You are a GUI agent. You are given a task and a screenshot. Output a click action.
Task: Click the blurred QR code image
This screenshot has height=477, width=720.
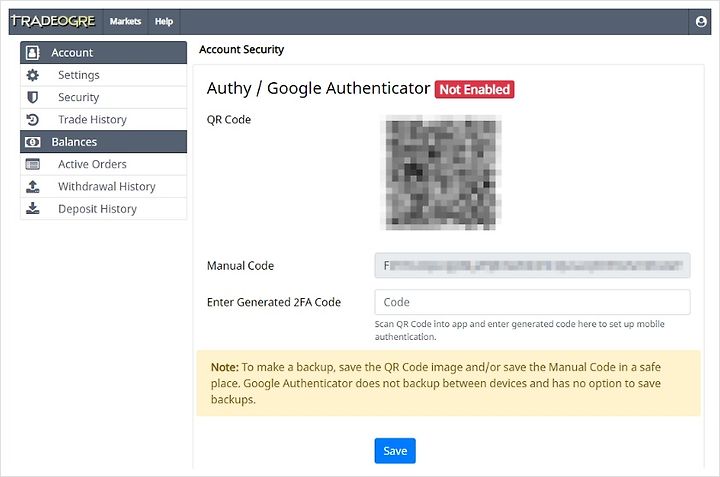pyautogui.click(x=441, y=173)
